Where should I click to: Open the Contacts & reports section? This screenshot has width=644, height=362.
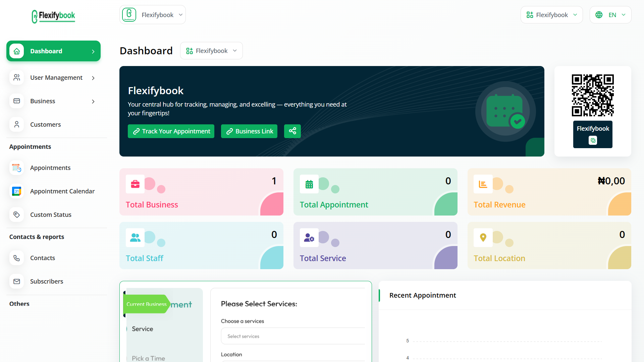tap(37, 237)
